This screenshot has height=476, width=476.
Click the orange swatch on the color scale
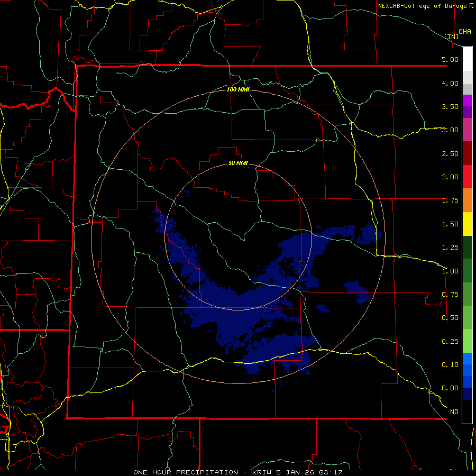(467, 200)
